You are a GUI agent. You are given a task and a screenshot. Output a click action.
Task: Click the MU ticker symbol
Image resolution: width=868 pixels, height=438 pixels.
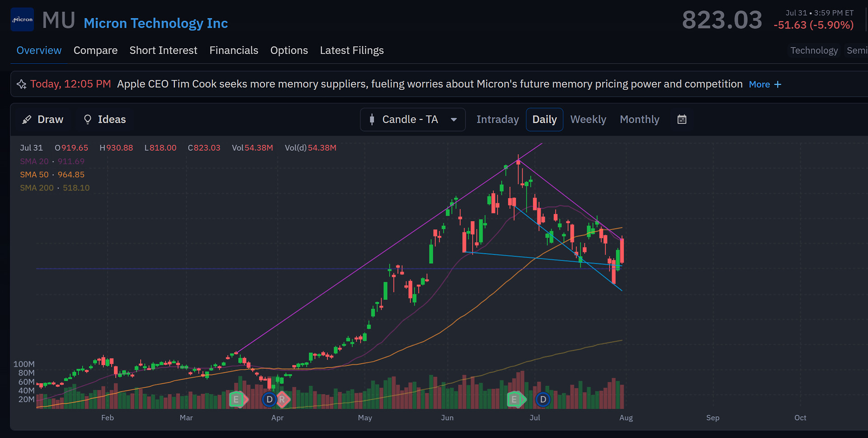point(59,20)
